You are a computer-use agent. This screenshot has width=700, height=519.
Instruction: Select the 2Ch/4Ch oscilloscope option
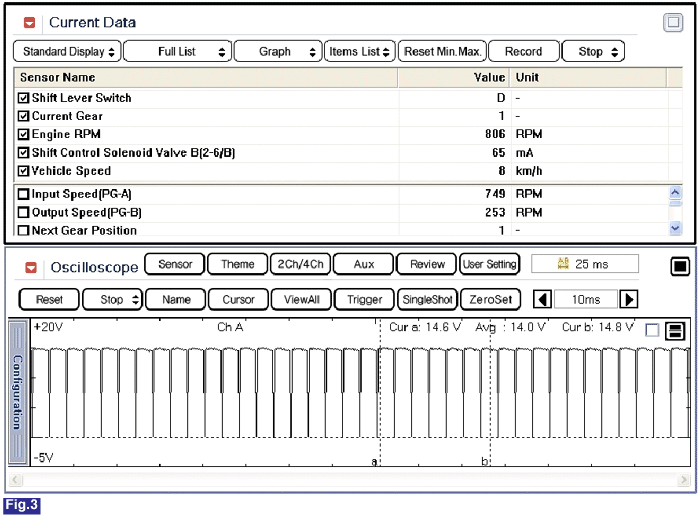pos(300,264)
